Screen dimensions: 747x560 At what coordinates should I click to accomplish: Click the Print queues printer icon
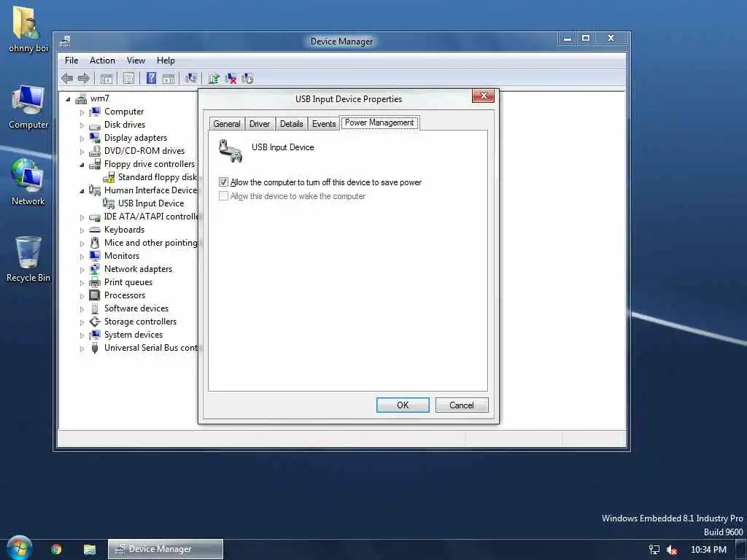coord(95,282)
